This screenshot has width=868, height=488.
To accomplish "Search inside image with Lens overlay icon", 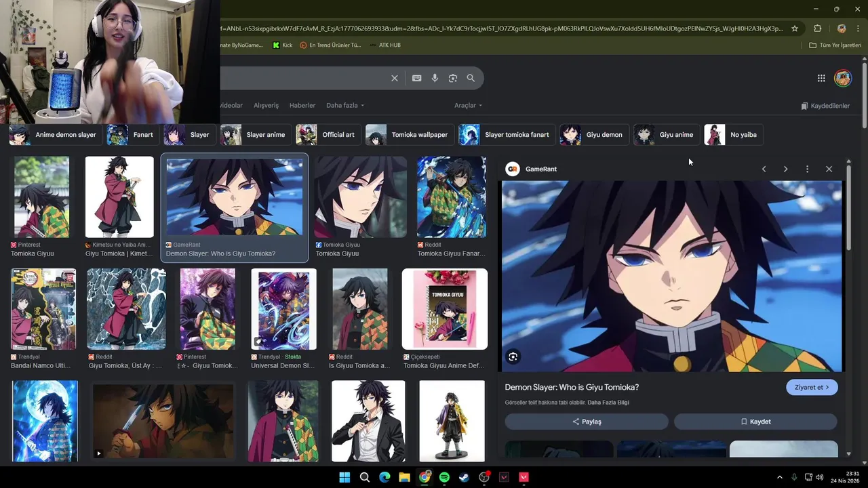I will [x=513, y=357].
